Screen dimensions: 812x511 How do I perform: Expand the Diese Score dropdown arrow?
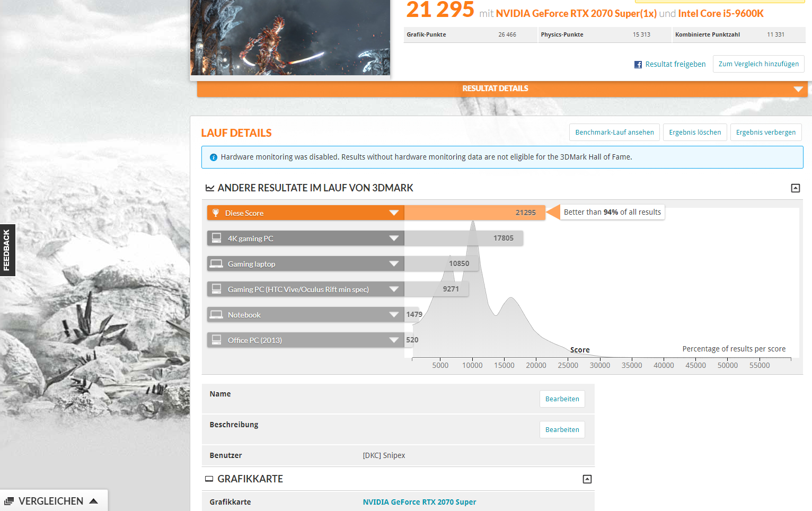click(x=394, y=213)
